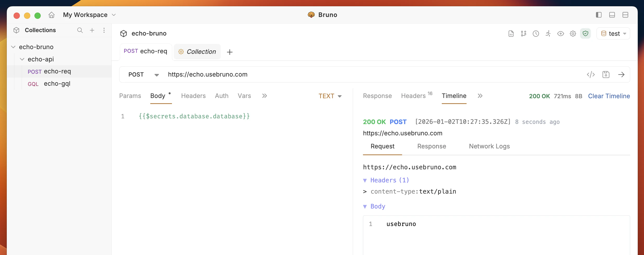Open the Auth tab
This screenshot has width=644, height=255.
[222, 96]
